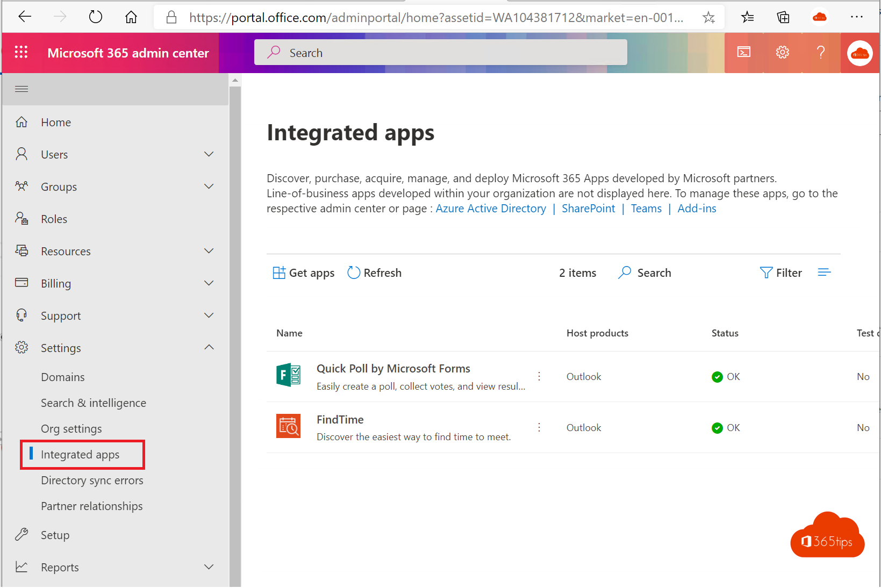Collapse the navigation hamburger menu
Viewport: 881px width, 588px height.
tap(22, 89)
